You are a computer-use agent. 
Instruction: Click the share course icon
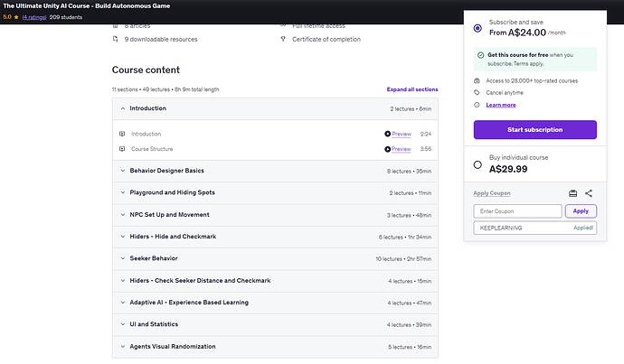tap(589, 193)
